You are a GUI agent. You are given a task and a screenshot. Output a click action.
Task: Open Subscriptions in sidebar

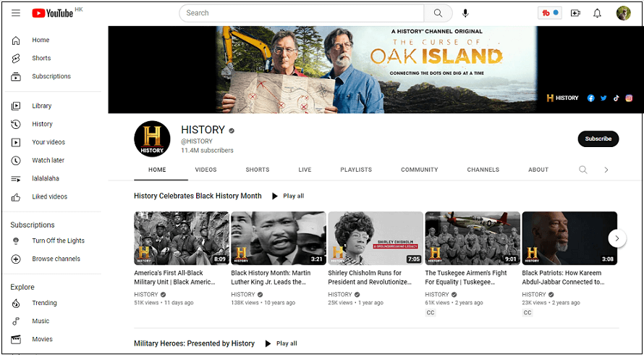[x=53, y=76]
